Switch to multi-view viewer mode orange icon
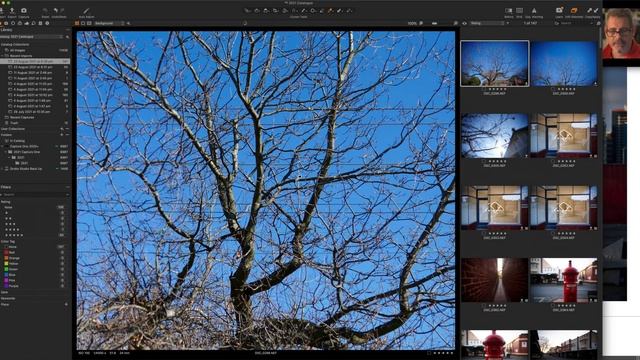 pyautogui.click(x=77, y=23)
